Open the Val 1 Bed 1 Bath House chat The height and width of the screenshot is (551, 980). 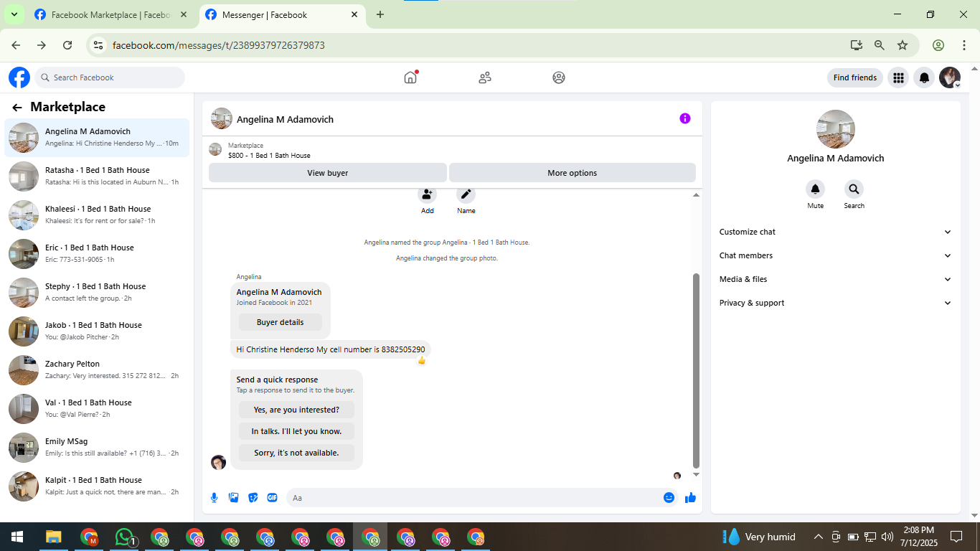coord(97,408)
